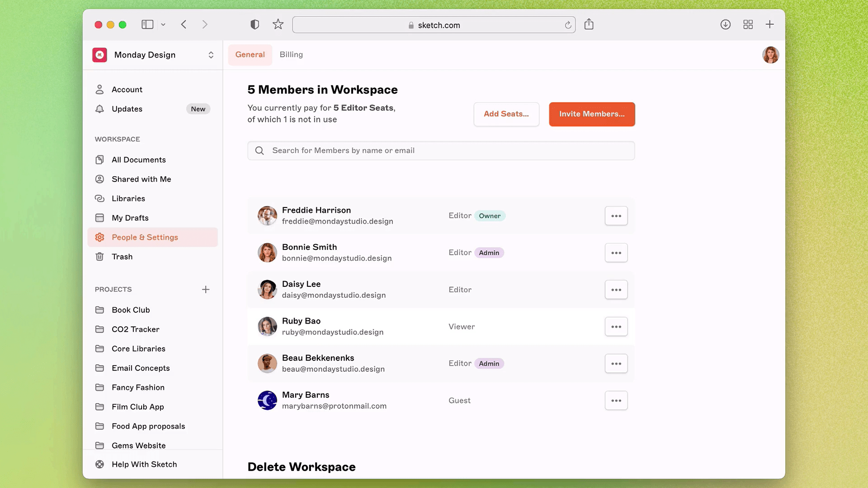Viewport: 868px width, 488px height.
Task: Click the Invite Members button
Action: pyautogui.click(x=591, y=114)
